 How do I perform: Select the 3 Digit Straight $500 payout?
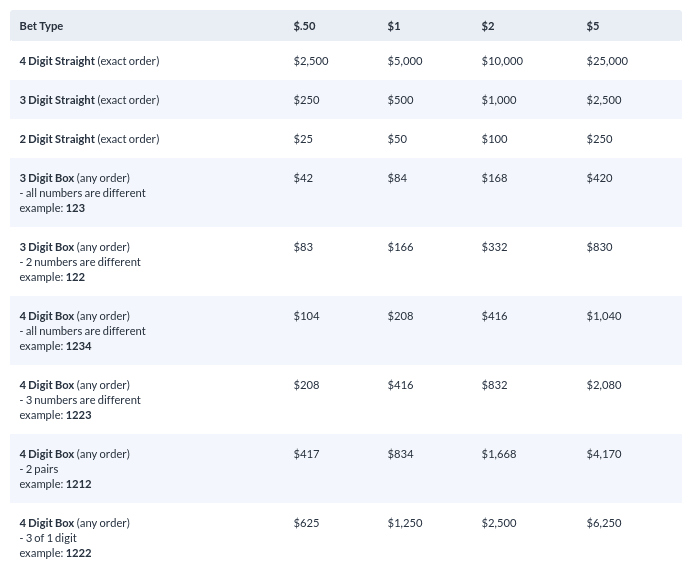401,100
